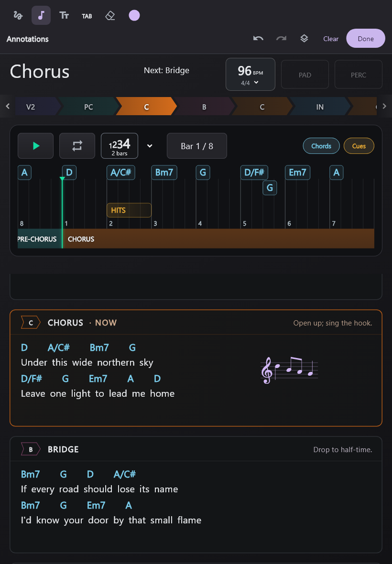The height and width of the screenshot is (564, 392).
Task: Select the Bm7 chord marker on timeline
Action: click(164, 172)
